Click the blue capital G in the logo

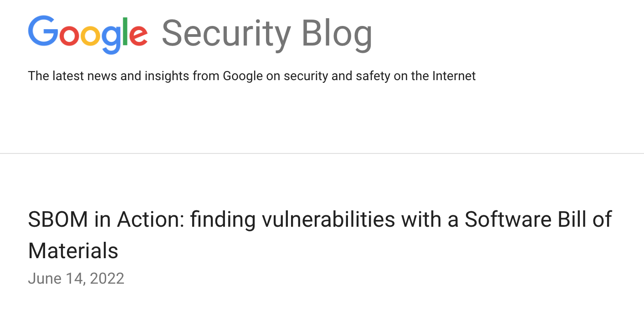point(42,31)
